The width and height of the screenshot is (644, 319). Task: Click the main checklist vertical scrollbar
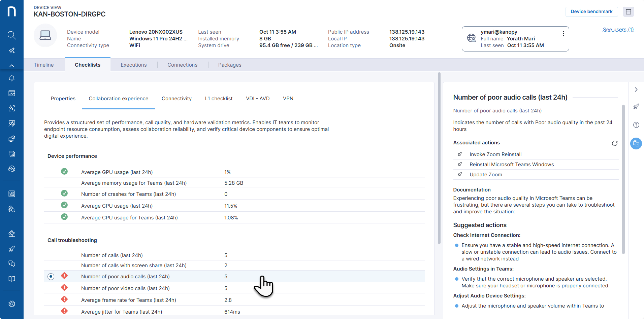pos(439,158)
